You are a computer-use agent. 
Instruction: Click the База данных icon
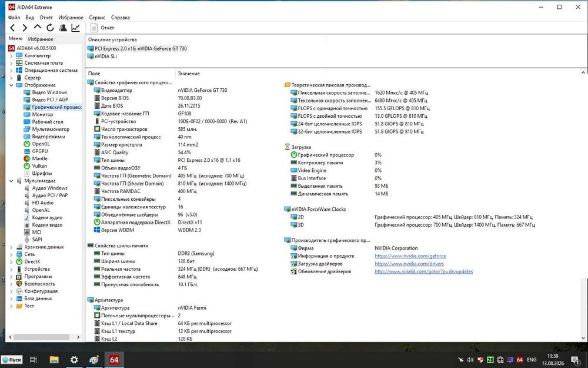click(x=19, y=299)
